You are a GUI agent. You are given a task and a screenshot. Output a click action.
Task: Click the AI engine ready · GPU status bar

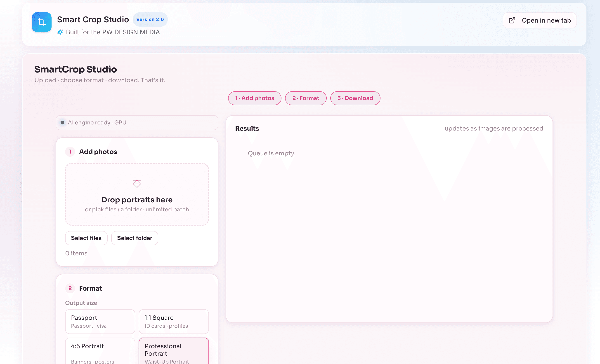137,123
